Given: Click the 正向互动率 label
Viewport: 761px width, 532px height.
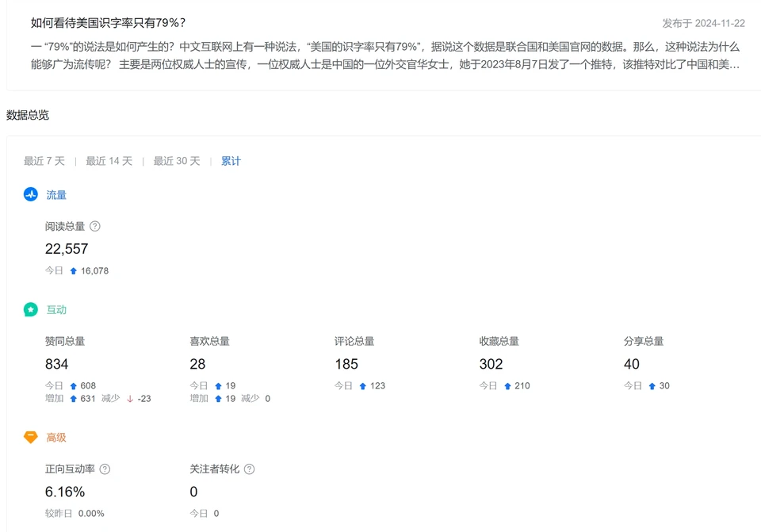Looking at the screenshot, I should [70, 469].
